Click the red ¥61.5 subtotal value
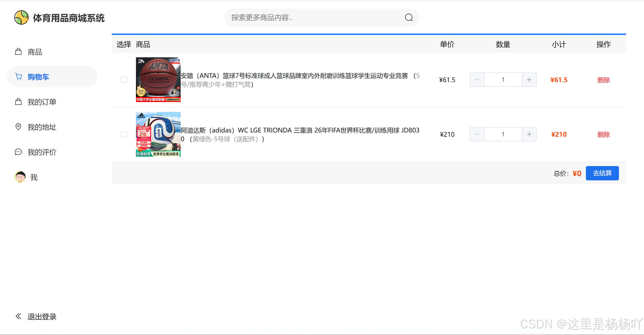 (559, 80)
